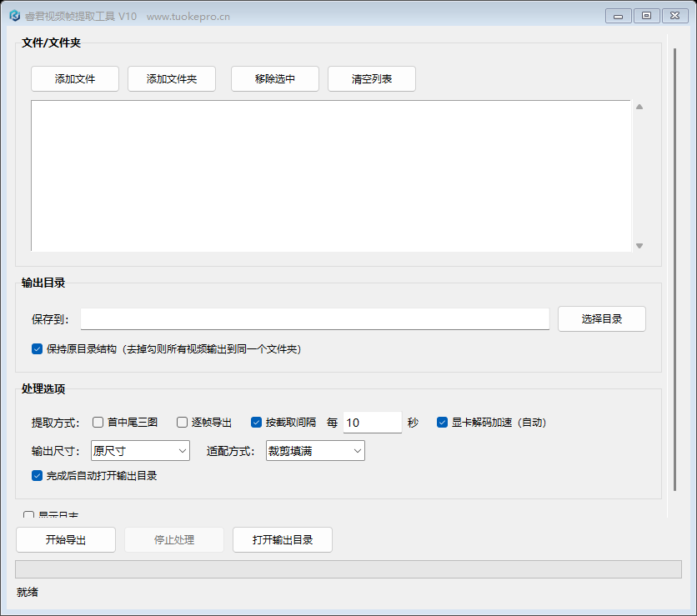Choose output folder via 选择目录

click(601, 318)
